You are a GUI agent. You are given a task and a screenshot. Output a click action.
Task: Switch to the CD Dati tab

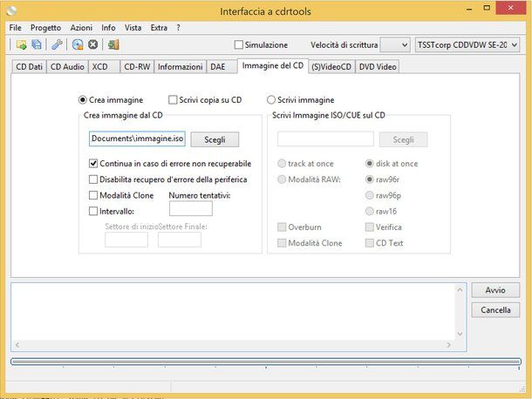29,67
